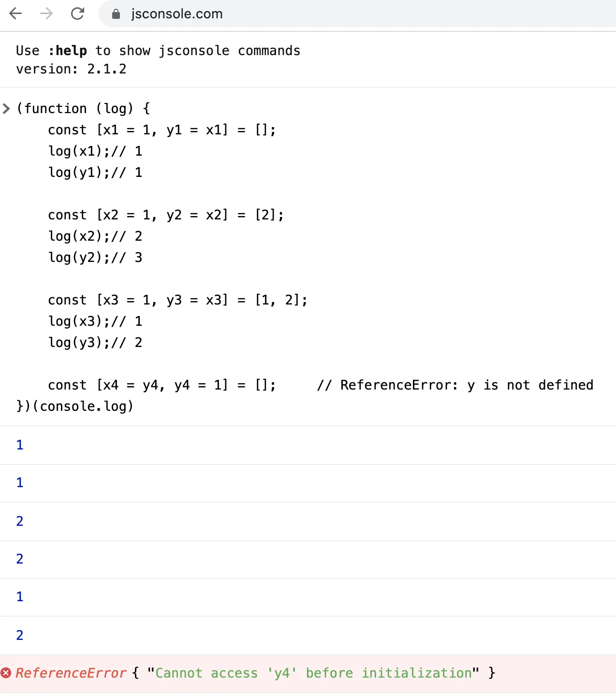Click the :help command text

(67, 50)
